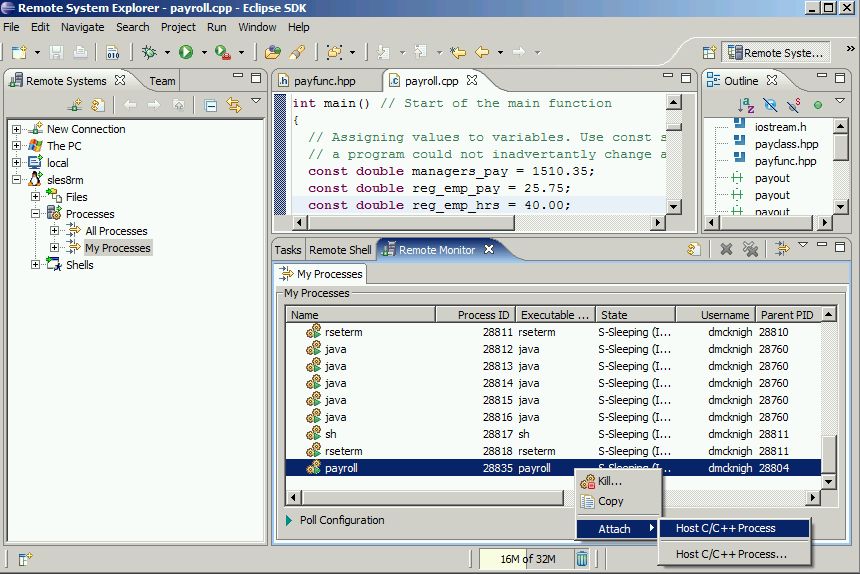Click the payroll process row icon

[x=313, y=468]
